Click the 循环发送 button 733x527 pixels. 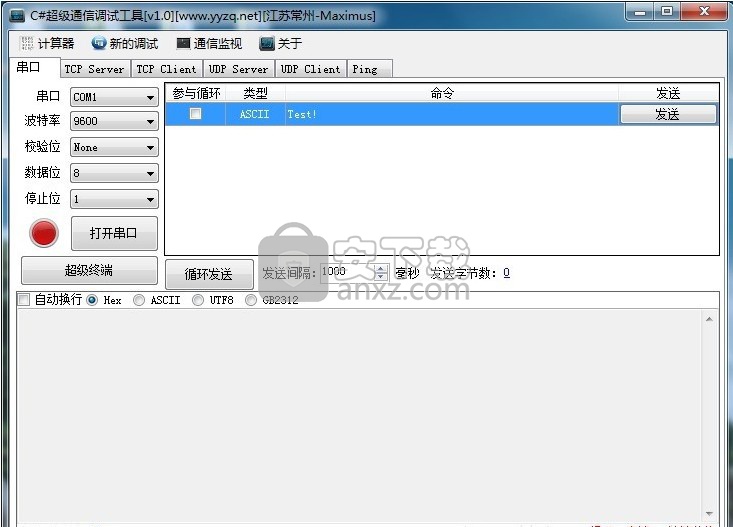(209, 274)
